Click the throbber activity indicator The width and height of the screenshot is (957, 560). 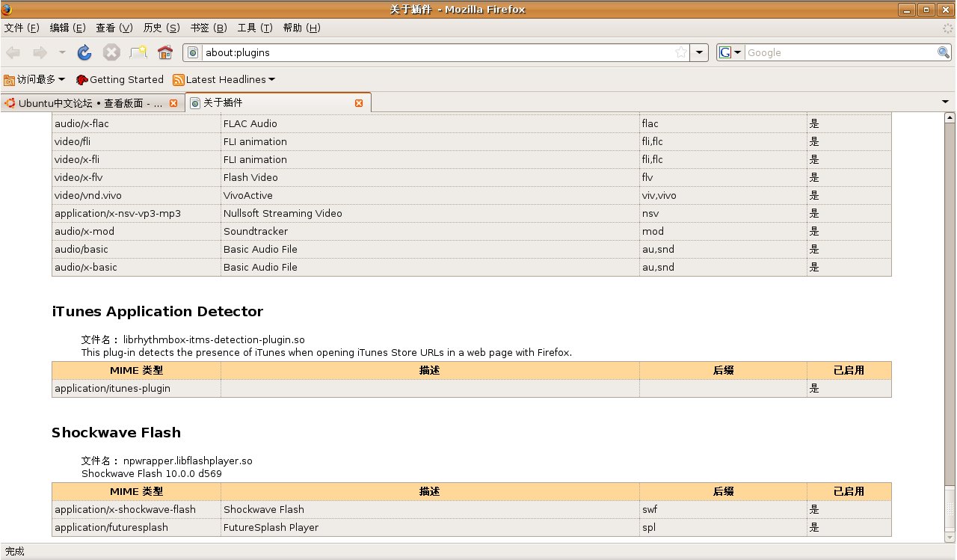(947, 28)
